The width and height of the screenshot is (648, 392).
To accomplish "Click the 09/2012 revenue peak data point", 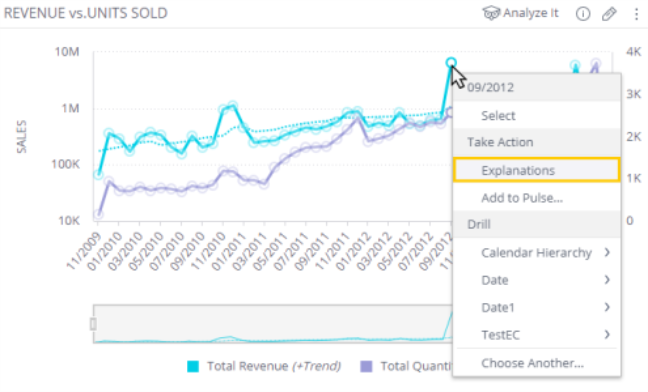I will pyautogui.click(x=451, y=63).
